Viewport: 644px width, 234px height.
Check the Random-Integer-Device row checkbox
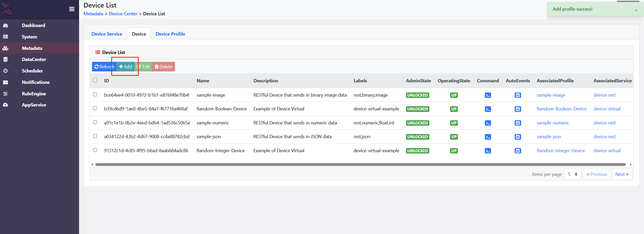pyautogui.click(x=95, y=150)
